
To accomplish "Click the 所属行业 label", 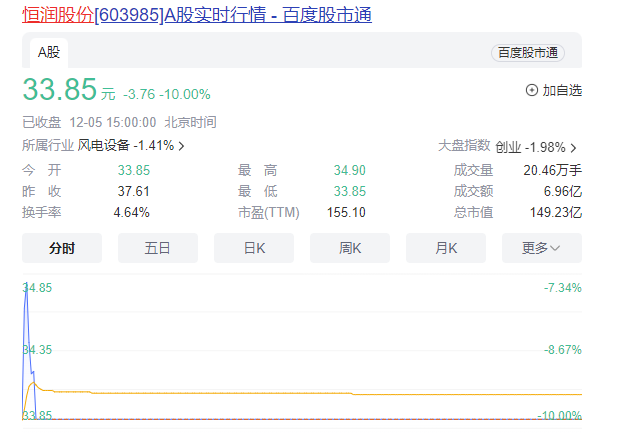I will click(x=48, y=146).
